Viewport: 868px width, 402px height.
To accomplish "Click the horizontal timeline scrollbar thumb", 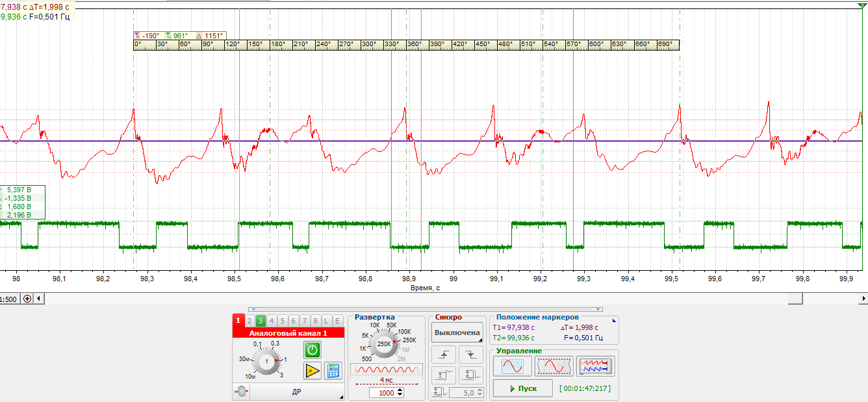I will click(x=795, y=299).
